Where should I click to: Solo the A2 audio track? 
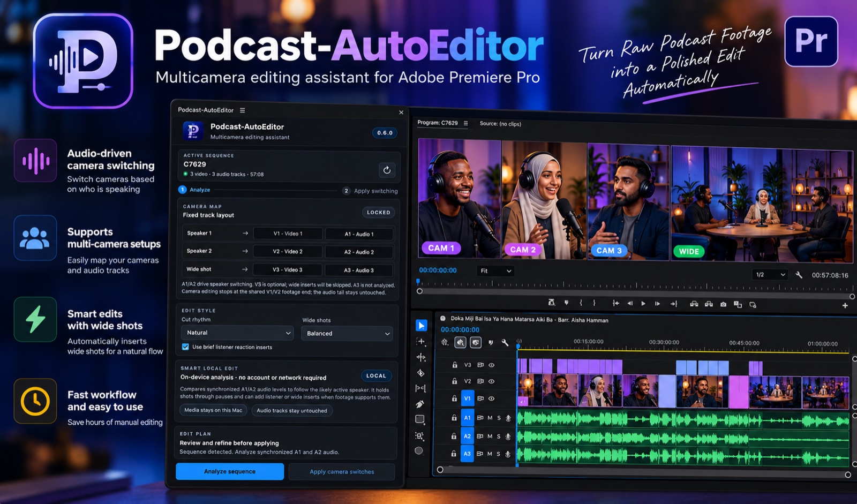click(499, 437)
